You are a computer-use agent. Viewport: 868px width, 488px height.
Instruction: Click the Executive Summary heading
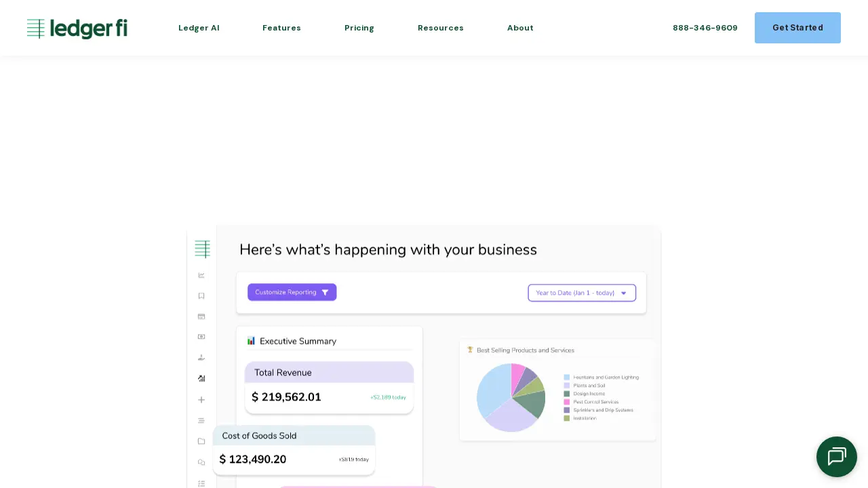coord(298,341)
